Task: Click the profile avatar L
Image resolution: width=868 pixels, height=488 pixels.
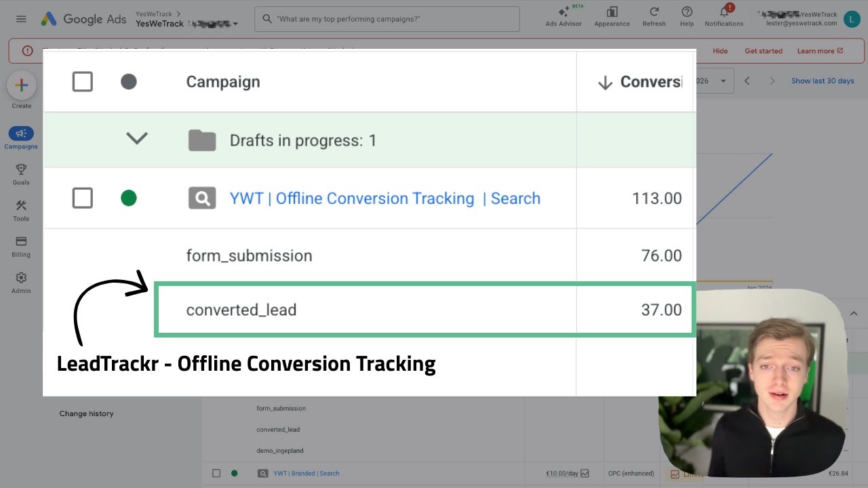Action: 852,19
